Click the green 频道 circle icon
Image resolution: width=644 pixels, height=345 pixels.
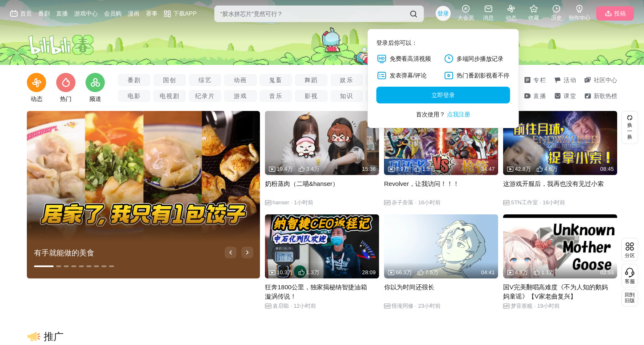(x=95, y=82)
